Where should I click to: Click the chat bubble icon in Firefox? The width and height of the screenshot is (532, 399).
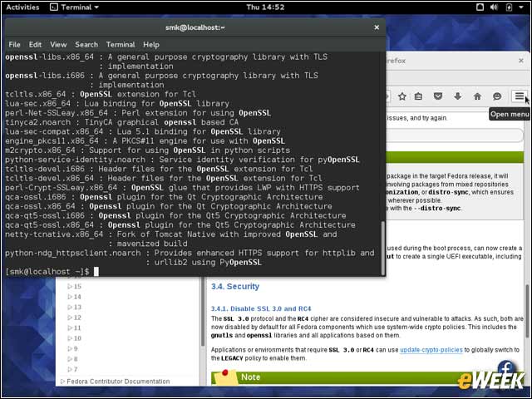[x=497, y=96]
